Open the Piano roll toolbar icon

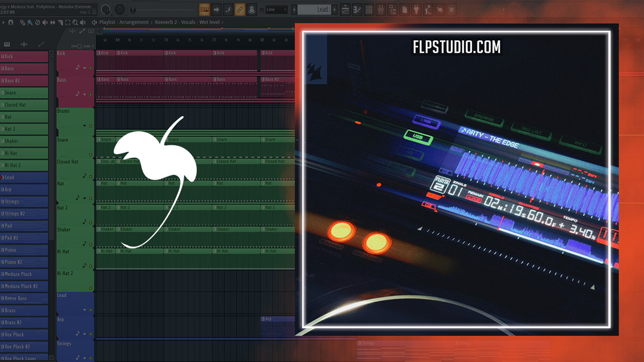357,10
